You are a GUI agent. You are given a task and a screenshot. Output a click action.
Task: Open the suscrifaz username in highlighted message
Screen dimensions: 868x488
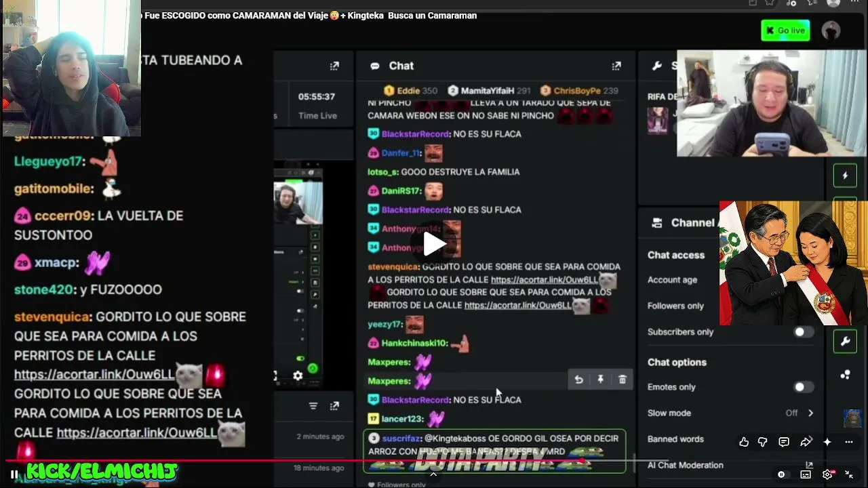pyautogui.click(x=402, y=439)
